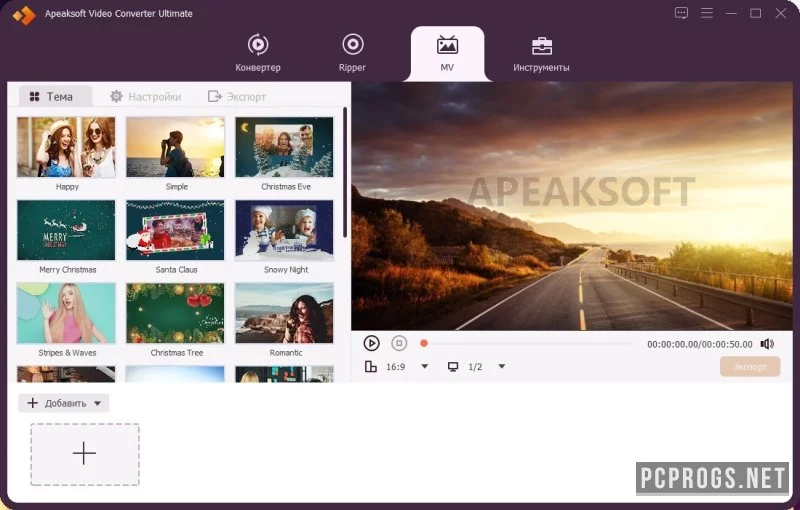Image resolution: width=800 pixels, height=510 pixels.
Task: Click the Добавить add files button
Action: coord(63,403)
